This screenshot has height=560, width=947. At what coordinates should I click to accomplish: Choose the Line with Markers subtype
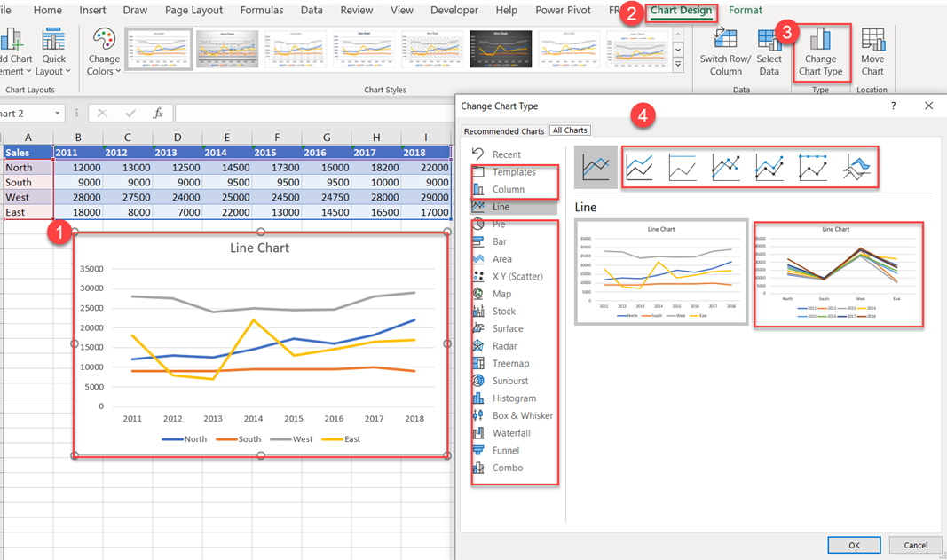(x=726, y=168)
